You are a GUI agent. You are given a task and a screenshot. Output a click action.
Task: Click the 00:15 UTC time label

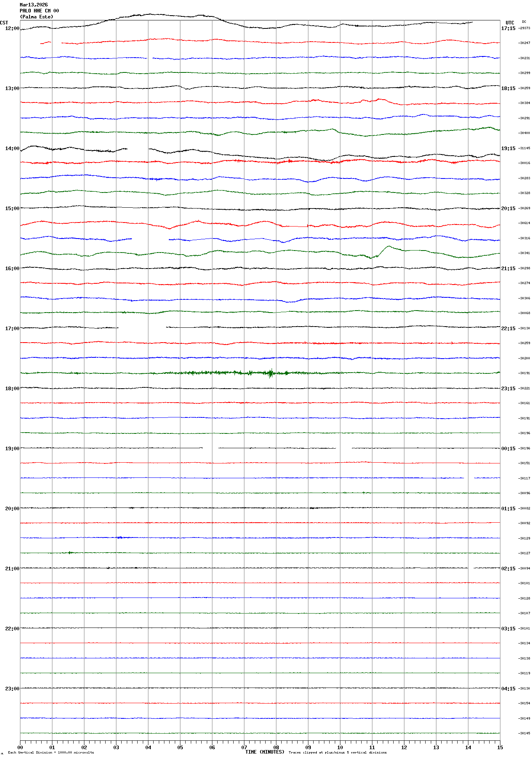(x=508, y=449)
